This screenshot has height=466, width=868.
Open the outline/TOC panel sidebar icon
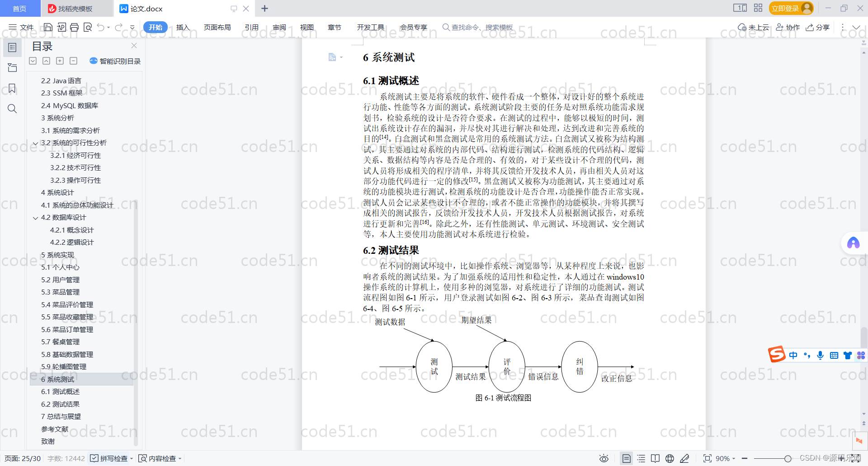click(x=12, y=48)
